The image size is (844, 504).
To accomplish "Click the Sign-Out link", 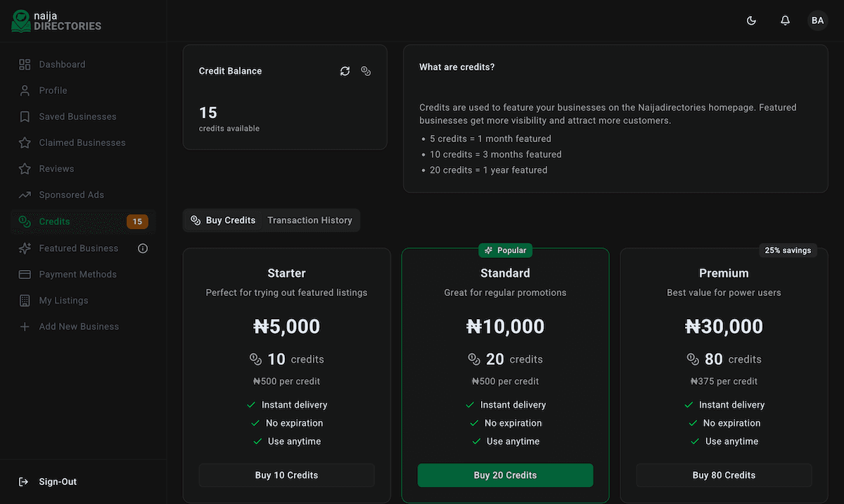I will 58,482.
